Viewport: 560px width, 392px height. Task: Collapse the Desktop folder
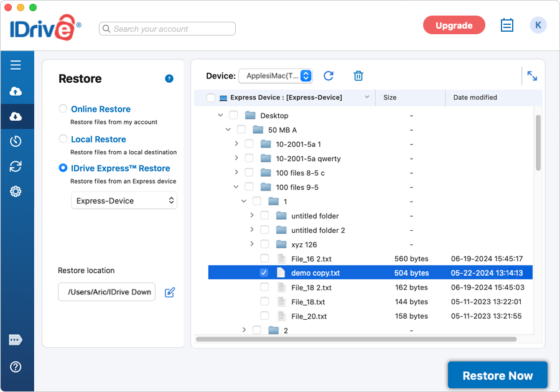[220, 115]
